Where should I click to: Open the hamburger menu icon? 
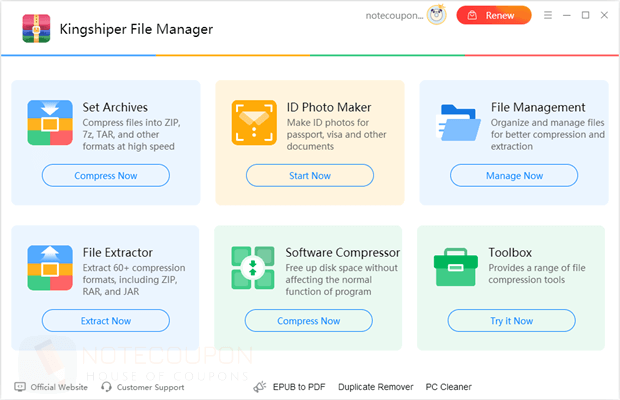click(548, 15)
